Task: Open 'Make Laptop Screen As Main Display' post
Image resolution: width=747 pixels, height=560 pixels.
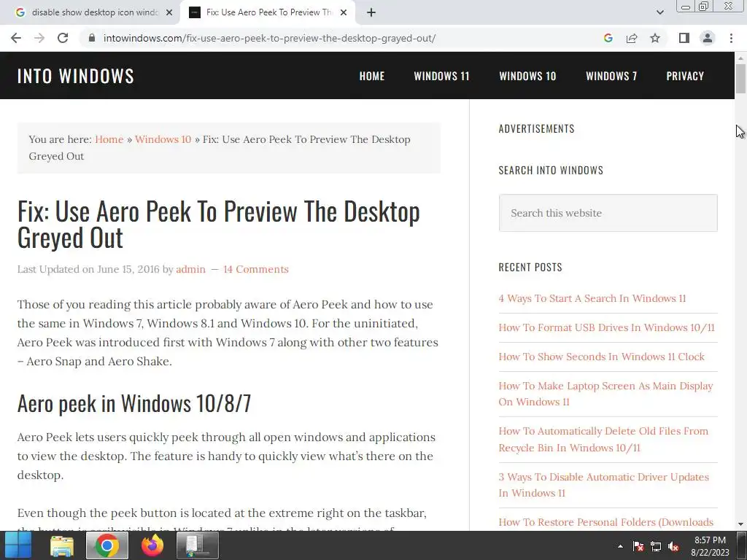Action: coord(605,394)
